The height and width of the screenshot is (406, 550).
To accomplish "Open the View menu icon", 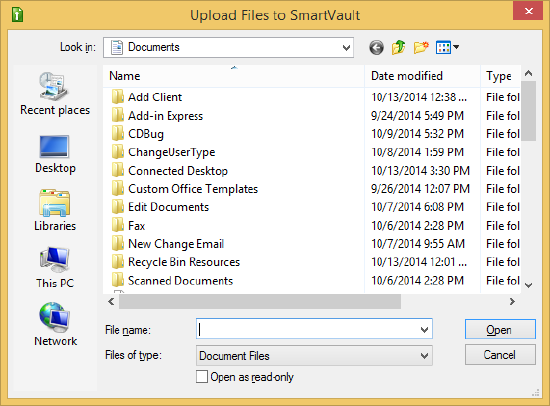I will [447, 47].
